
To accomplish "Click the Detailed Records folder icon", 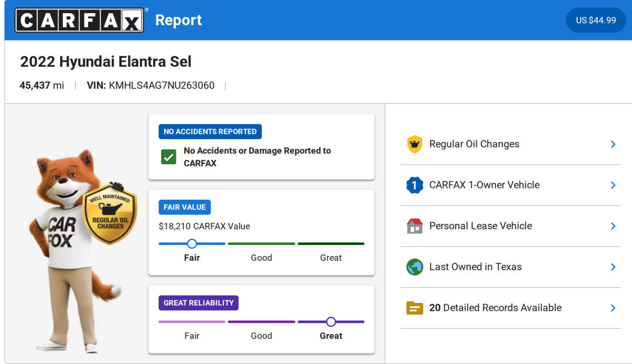I will tap(414, 308).
